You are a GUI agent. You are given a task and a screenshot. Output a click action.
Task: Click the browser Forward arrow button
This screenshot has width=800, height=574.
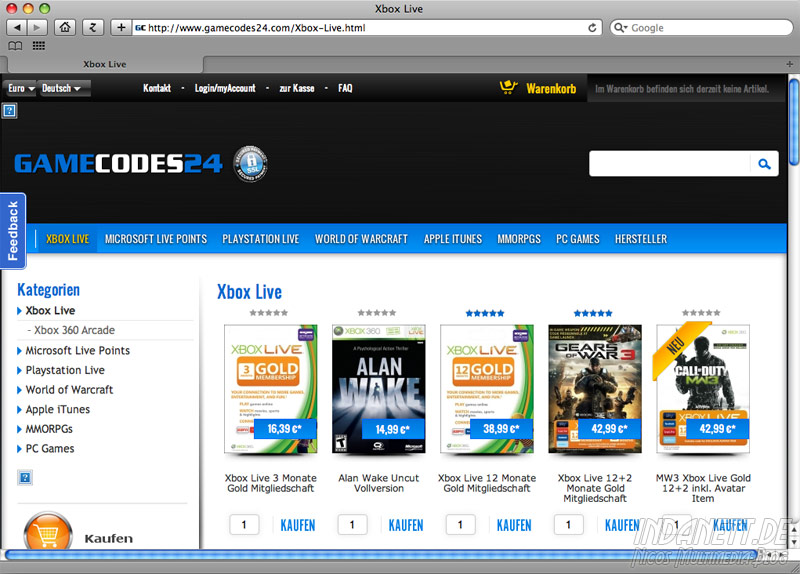pyautogui.click(x=37, y=28)
